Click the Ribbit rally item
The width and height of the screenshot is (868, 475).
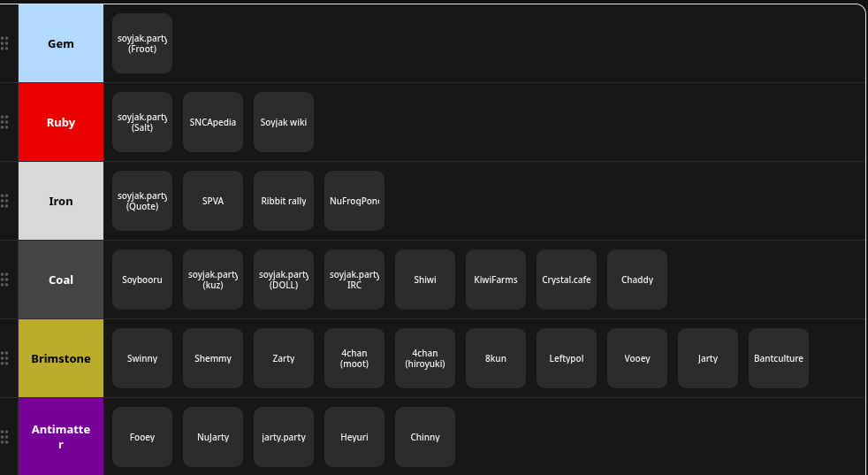pyautogui.click(x=284, y=201)
